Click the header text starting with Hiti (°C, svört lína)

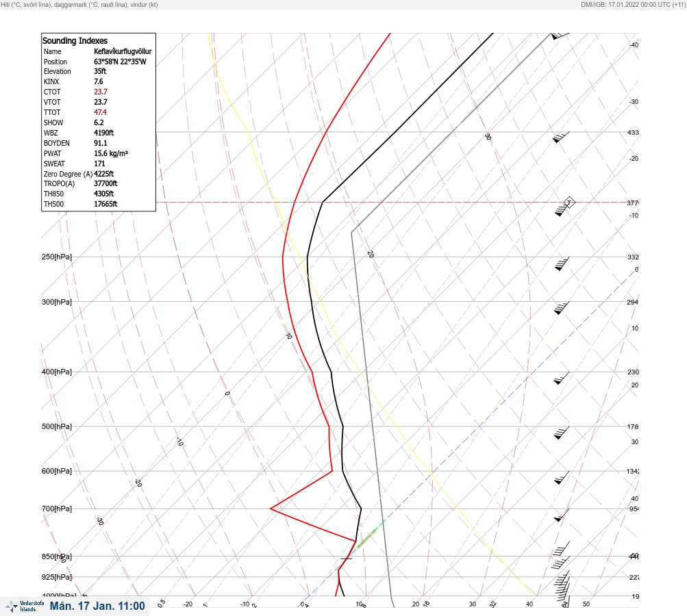tap(79, 4)
